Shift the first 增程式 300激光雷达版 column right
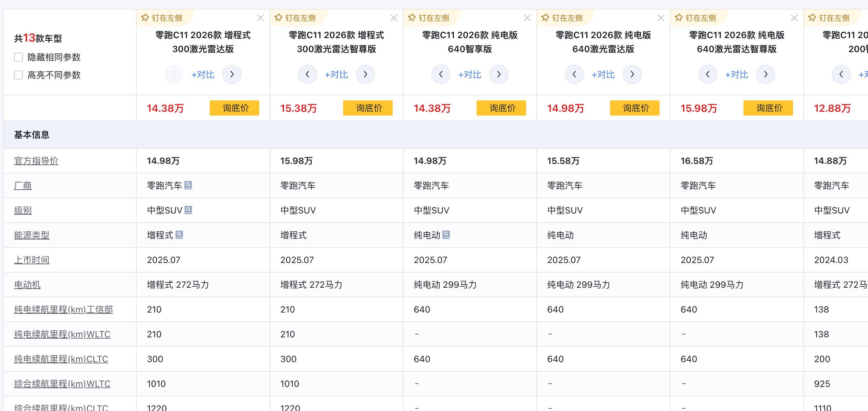Viewport: 868px width, 411px height. click(232, 74)
